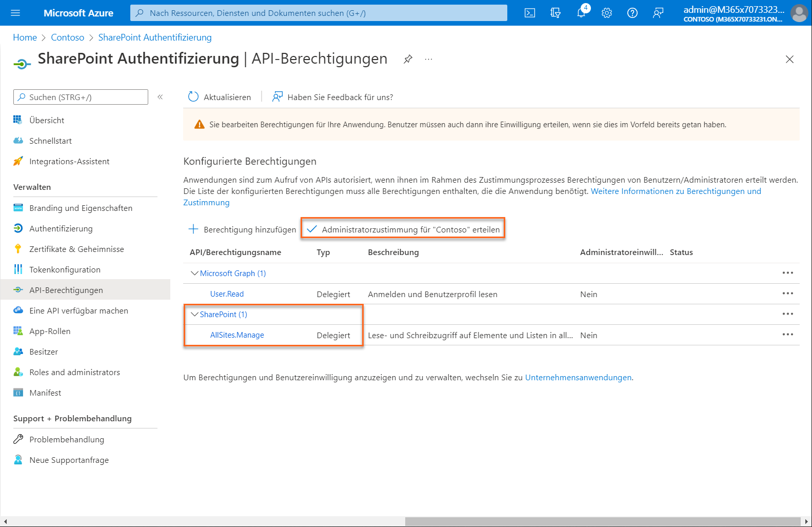The height and width of the screenshot is (527, 812).
Task: Go to Home in the breadcrumb
Action: click(x=25, y=37)
